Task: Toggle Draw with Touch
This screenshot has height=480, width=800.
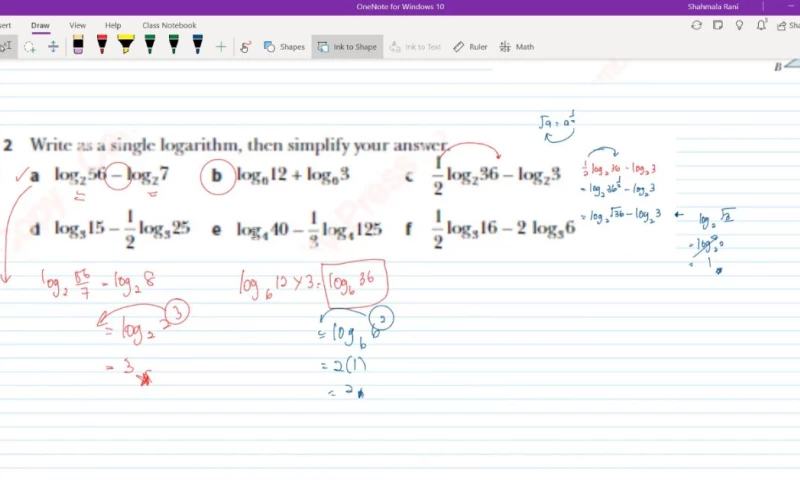Action: [245, 47]
